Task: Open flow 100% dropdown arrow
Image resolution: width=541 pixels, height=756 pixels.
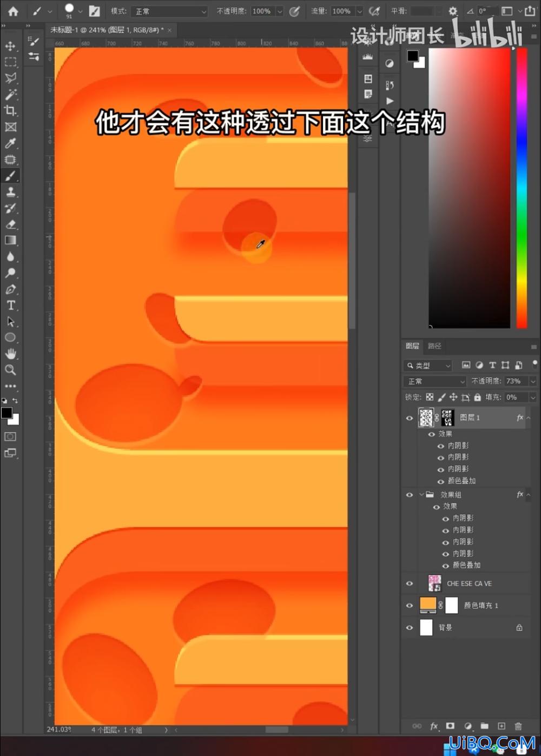Action: pos(359,11)
